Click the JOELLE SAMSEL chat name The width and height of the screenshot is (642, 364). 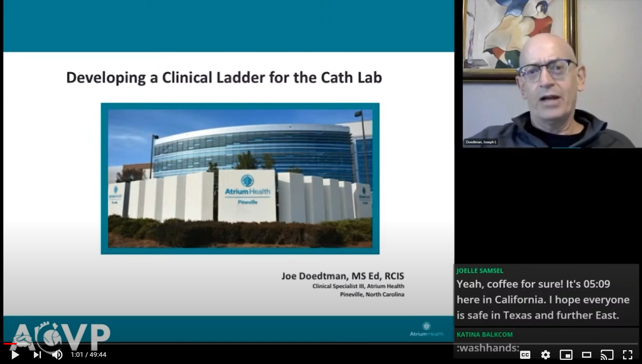(480, 270)
